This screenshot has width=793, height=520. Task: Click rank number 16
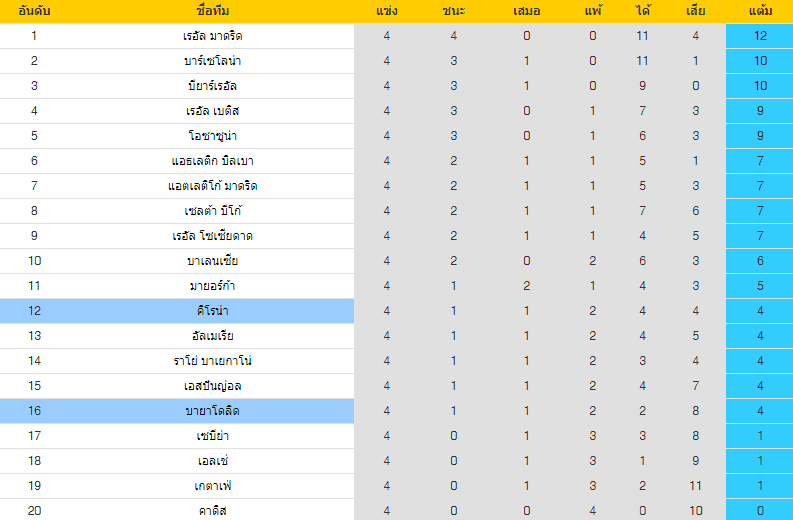[x=34, y=411]
